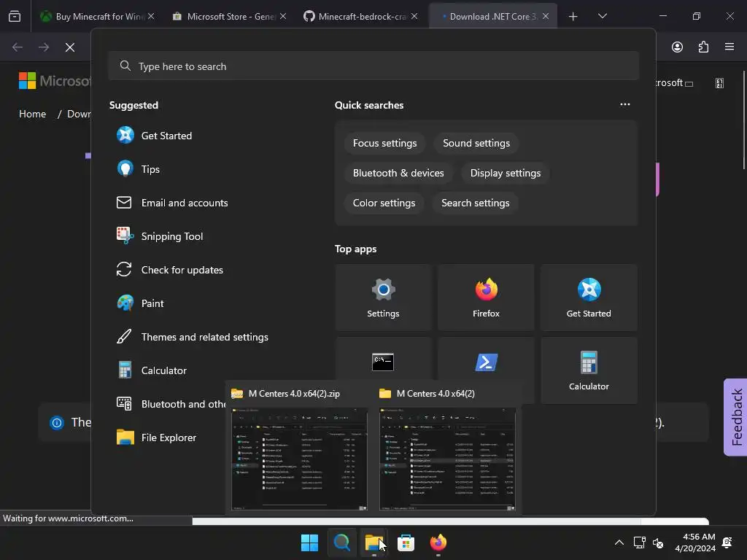Open a new tab with plus button
747x560 pixels.
pos(573,17)
